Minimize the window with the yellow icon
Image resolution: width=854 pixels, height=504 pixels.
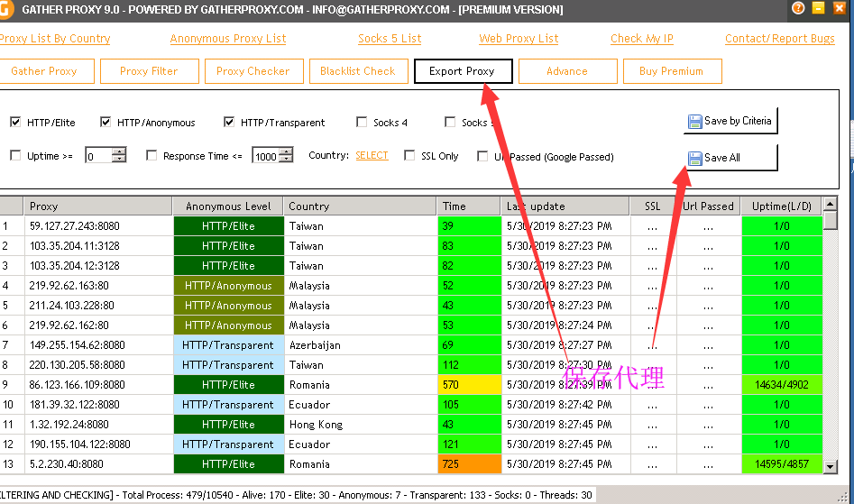point(819,9)
